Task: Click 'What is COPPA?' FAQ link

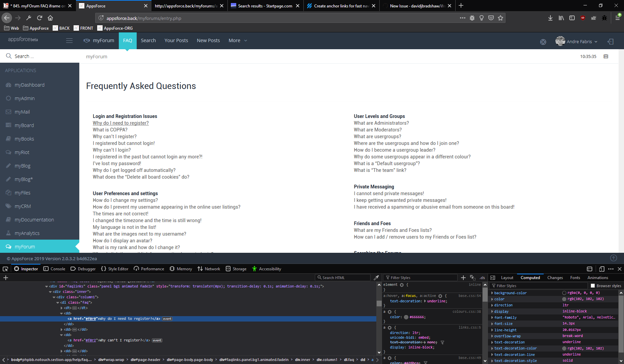Action: tap(110, 130)
